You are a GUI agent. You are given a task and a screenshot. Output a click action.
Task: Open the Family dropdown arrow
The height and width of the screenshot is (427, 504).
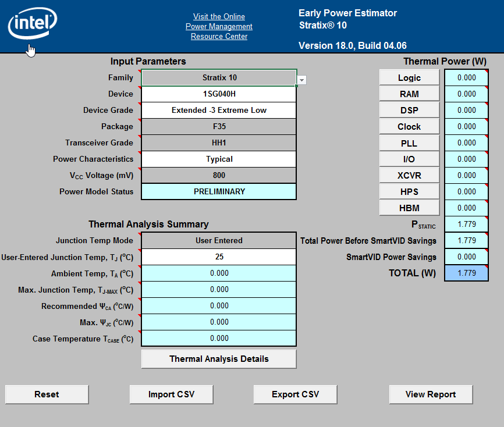click(301, 80)
